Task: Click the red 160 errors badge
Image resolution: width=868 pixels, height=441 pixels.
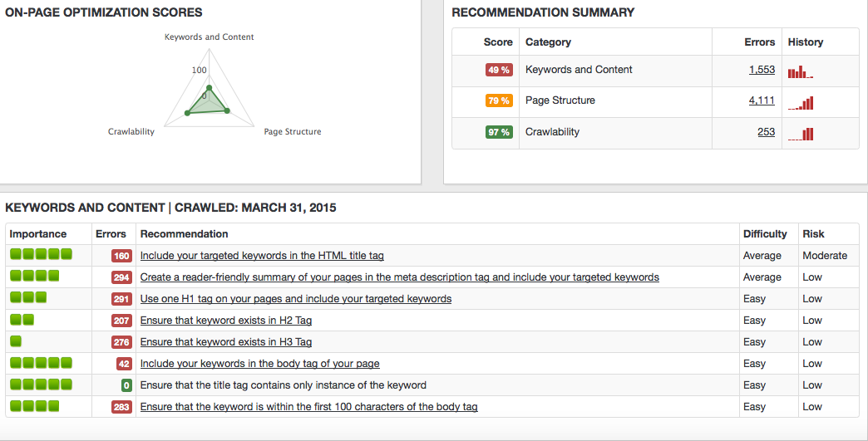Action: [x=121, y=256]
